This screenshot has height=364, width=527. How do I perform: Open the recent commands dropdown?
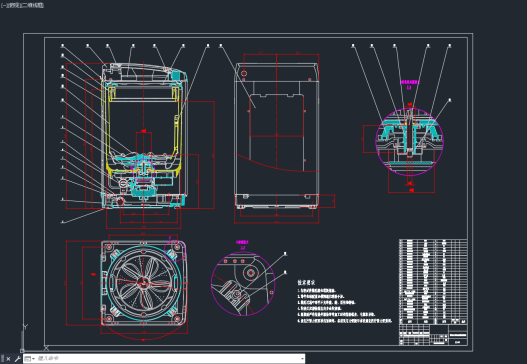coord(30,359)
